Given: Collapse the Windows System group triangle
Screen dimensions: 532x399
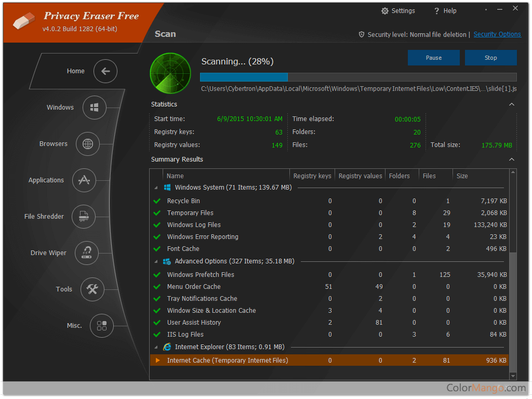Looking at the screenshot, I should pos(156,188).
